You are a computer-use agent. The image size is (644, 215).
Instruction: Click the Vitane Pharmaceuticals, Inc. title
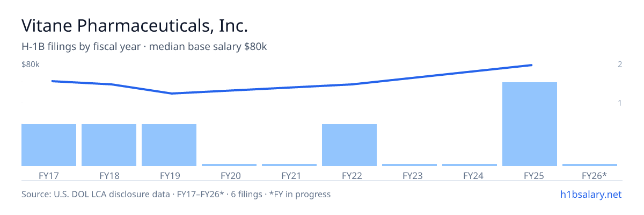coord(135,25)
